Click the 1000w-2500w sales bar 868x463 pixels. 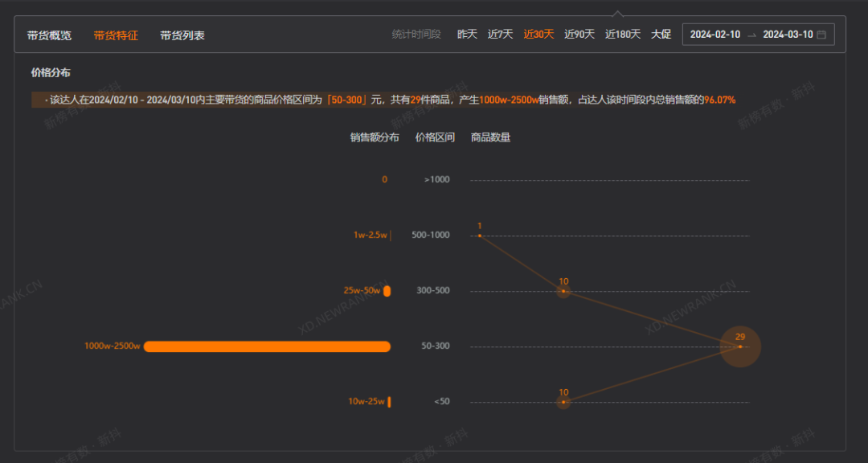[267, 346]
